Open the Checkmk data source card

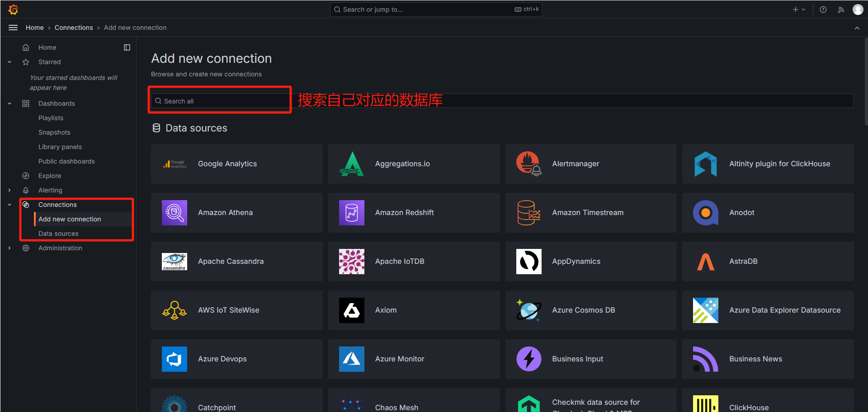point(591,400)
